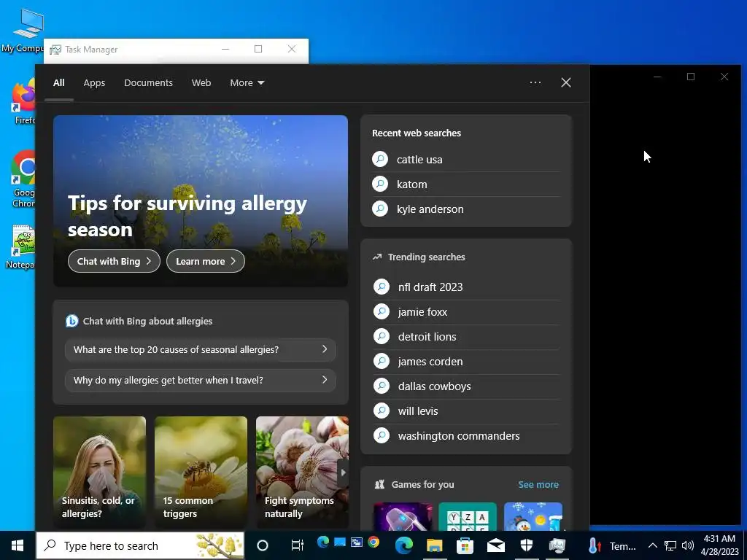Search trending jamie foxx
Image resolution: width=747 pixels, height=560 pixels.
pos(466,312)
